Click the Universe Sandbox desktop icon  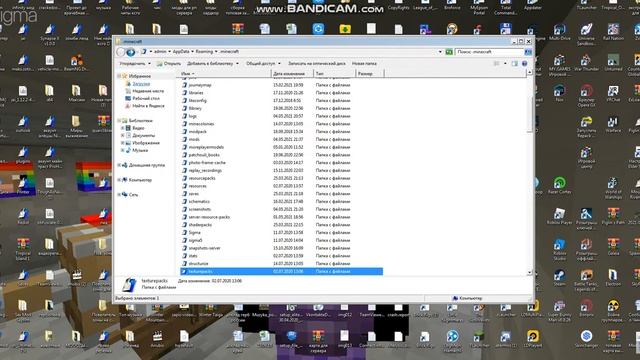pyautogui.click(x=587, y=34)
